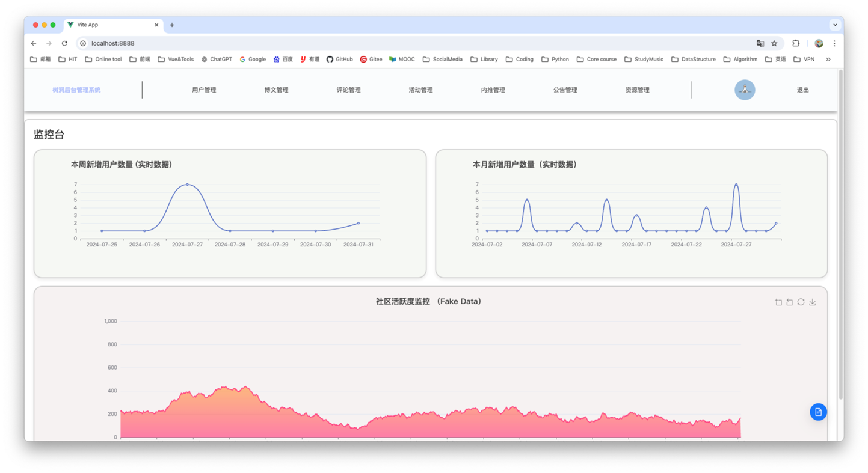Screen dimensions: 868x473
Task: Reload the page
Action: coord(64,43)
